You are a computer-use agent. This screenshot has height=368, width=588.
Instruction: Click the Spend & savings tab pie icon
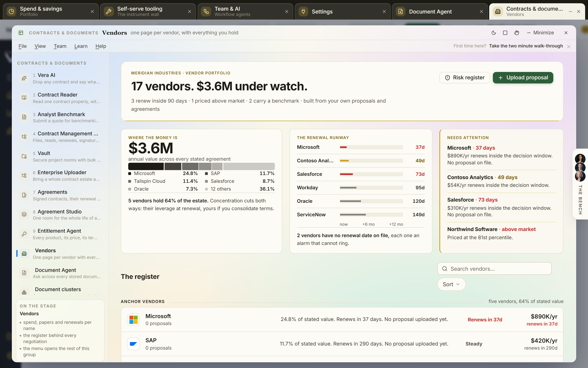pos(11,11)
